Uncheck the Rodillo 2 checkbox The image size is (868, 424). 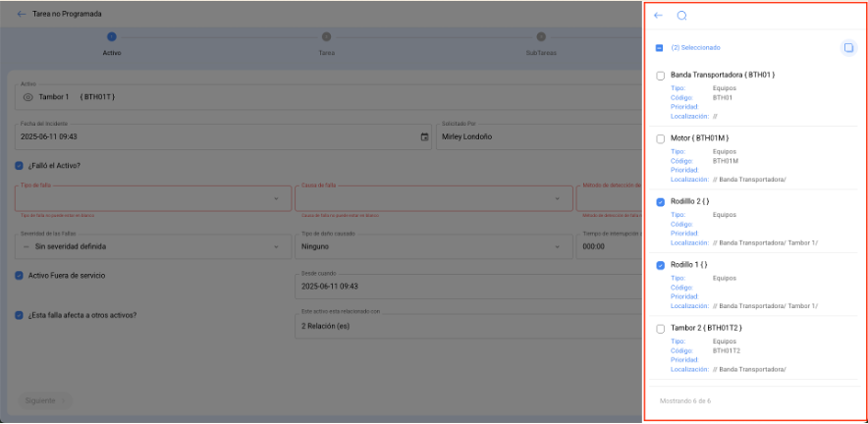pyautogui.click(x=660, y=202)
